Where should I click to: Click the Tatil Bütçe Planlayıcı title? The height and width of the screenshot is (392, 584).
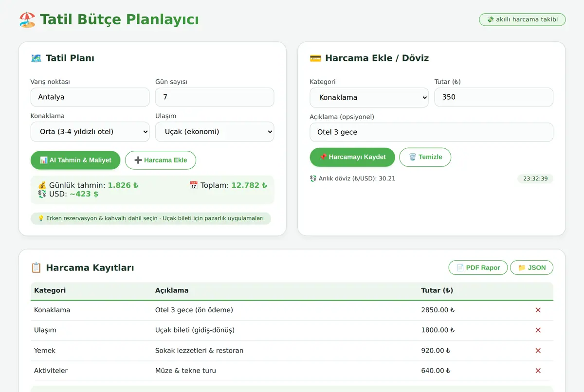coord(119,20)
